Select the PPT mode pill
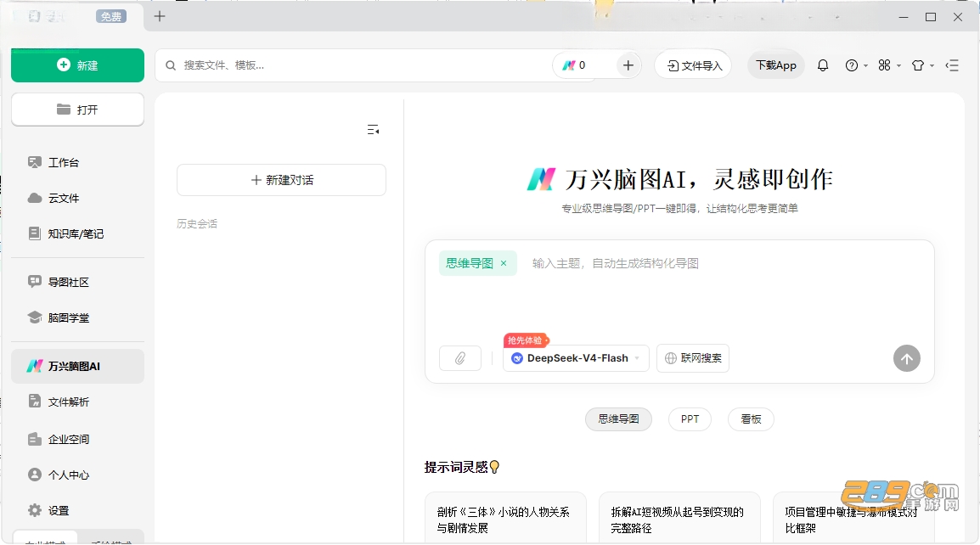This screenshot has height=545, width=980. pyautogui.click(x=690, y=419)
